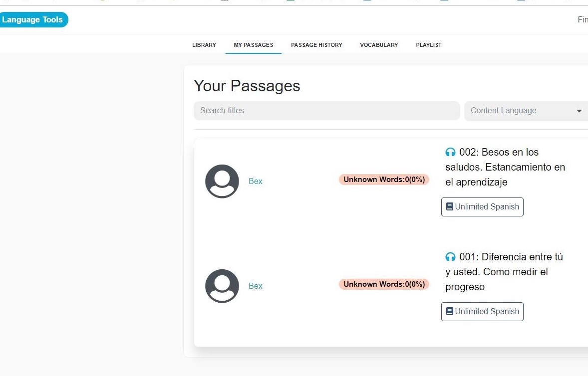This screenshot has height=376, width=588.
Task: Click the Content Language dropdown arrow
Action: point(579,111)
